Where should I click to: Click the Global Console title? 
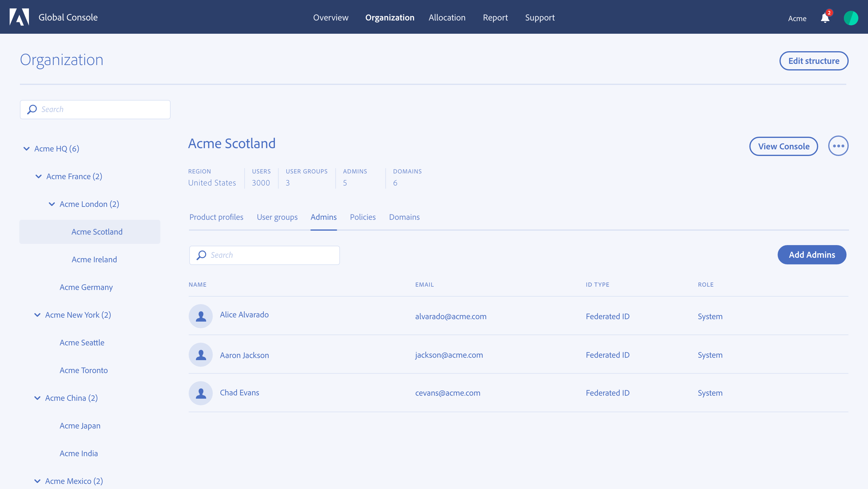click(68, 17)
